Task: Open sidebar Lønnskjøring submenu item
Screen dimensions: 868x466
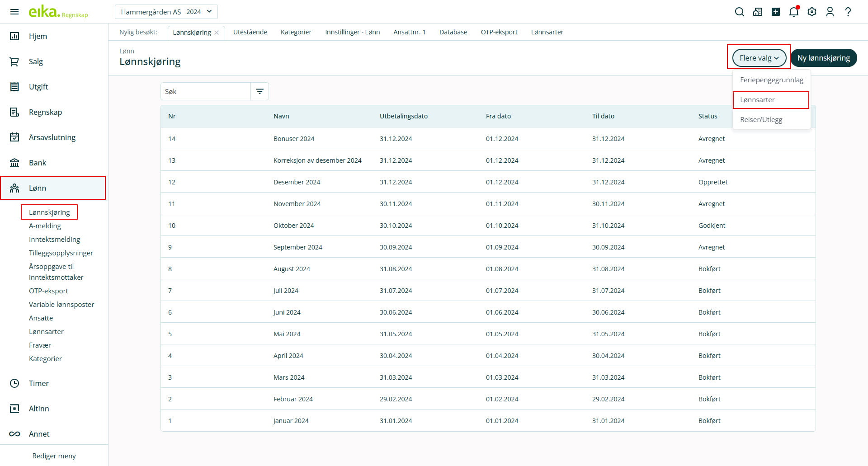Action: click(49, 212)
